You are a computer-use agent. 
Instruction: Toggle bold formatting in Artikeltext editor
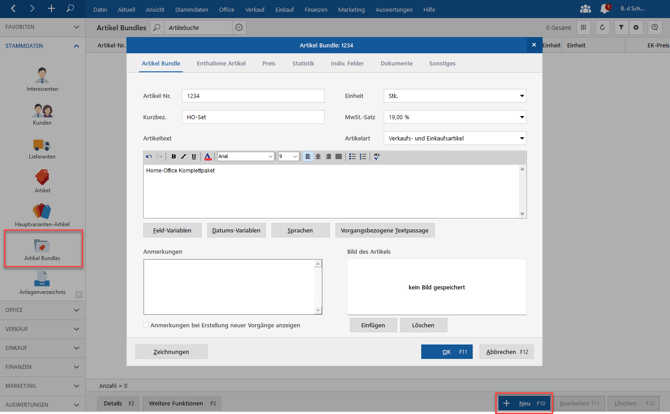tap(173, 157)
